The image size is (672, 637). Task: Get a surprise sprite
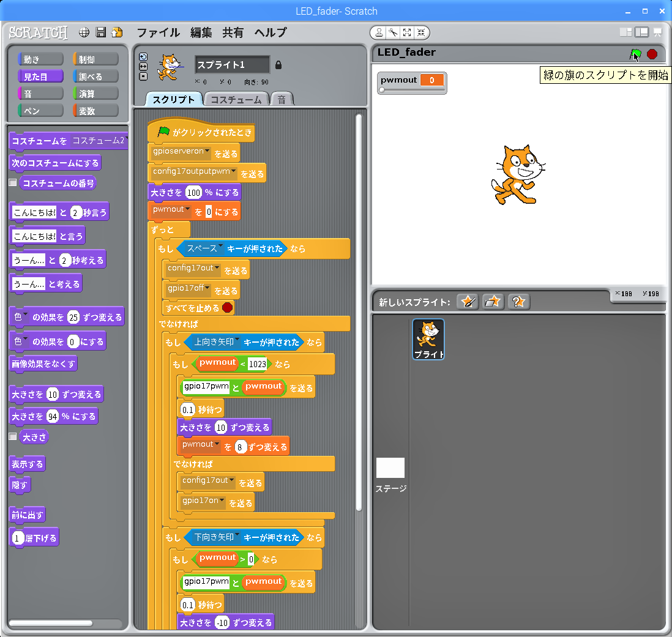[x=518, y=302]
